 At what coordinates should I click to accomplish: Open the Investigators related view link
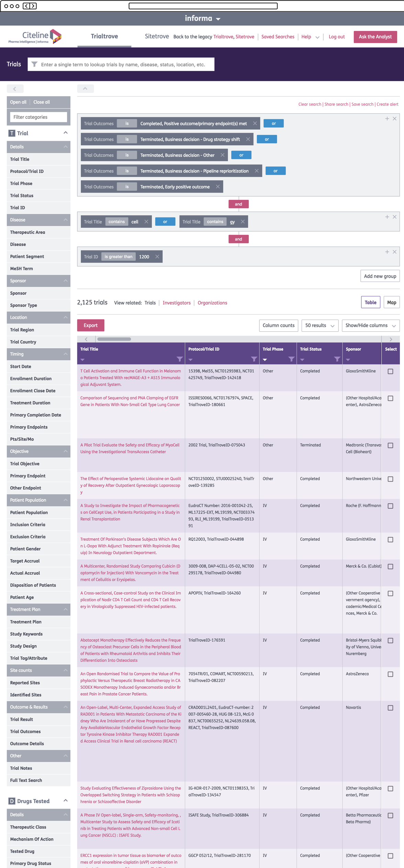pos(177,303)
